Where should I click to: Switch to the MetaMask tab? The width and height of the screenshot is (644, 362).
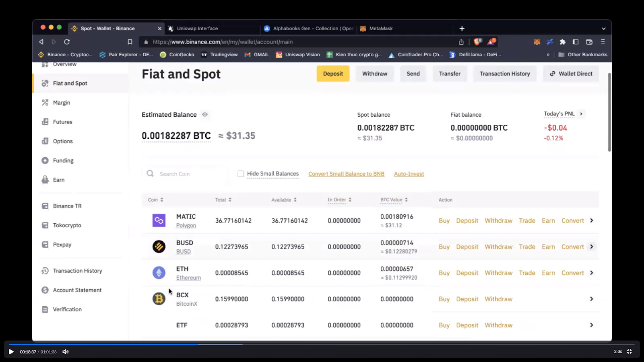[x=405, y=29]
